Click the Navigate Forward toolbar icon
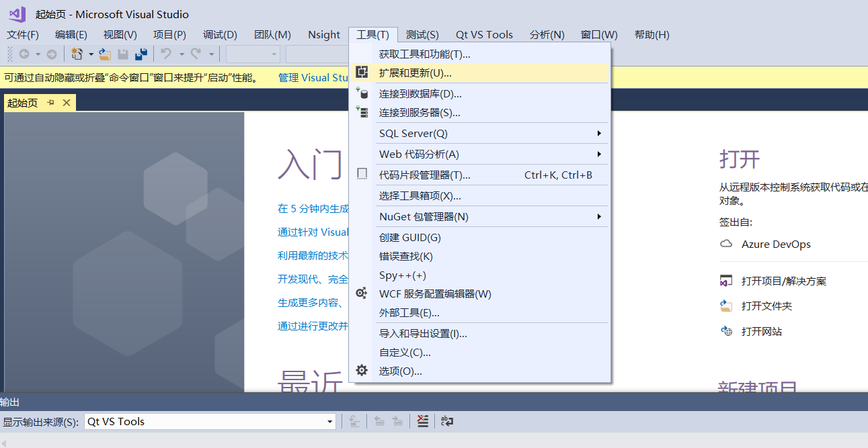This screenshot has width=868, height=448. pyautogui.click(x=51, y=54)
